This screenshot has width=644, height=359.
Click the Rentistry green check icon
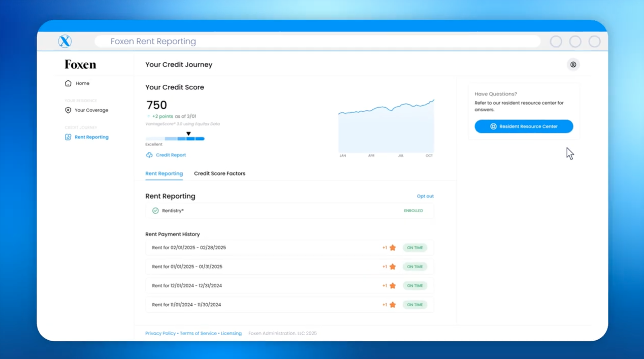point(155,211)
